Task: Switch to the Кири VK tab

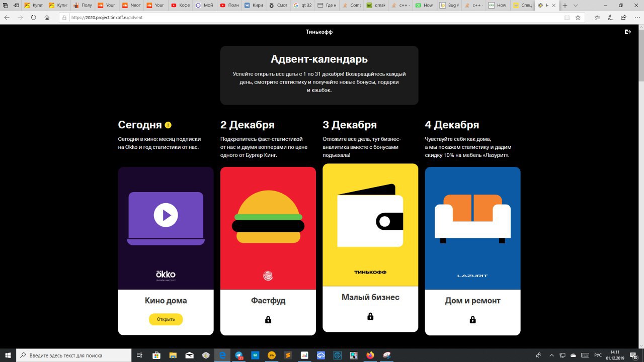Action: pyautogui.click(x=254, y=5)
